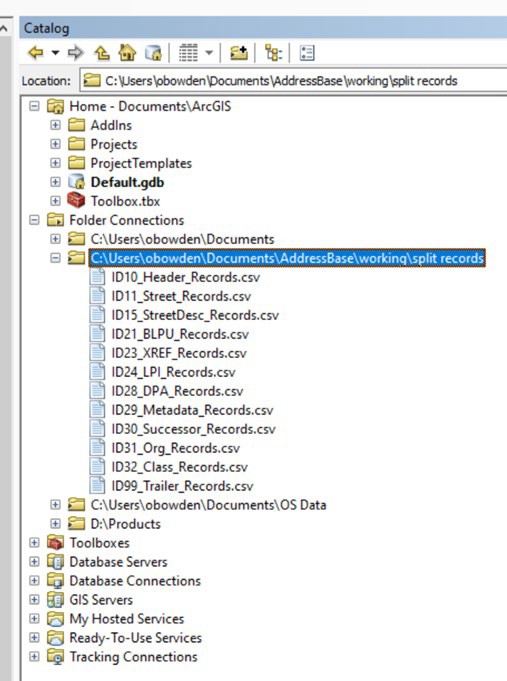Select the red Toolbox.tbx icon
The image size is (507, 681).
tap(76, 201)
